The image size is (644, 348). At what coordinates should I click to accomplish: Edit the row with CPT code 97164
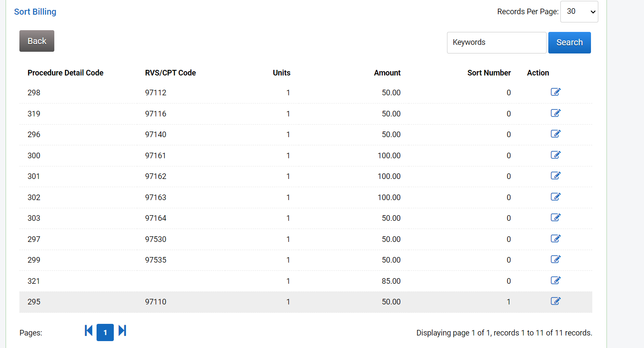click(x=556, y=217)
